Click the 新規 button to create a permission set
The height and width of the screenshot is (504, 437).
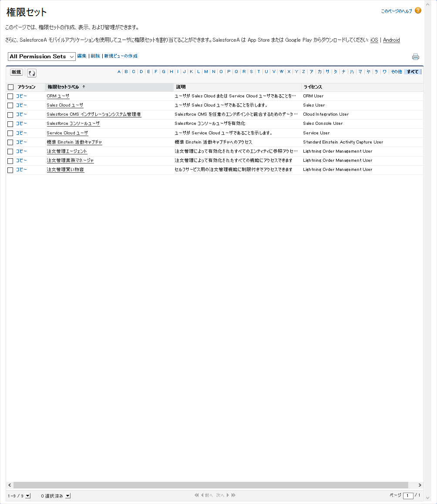point(16,72)
